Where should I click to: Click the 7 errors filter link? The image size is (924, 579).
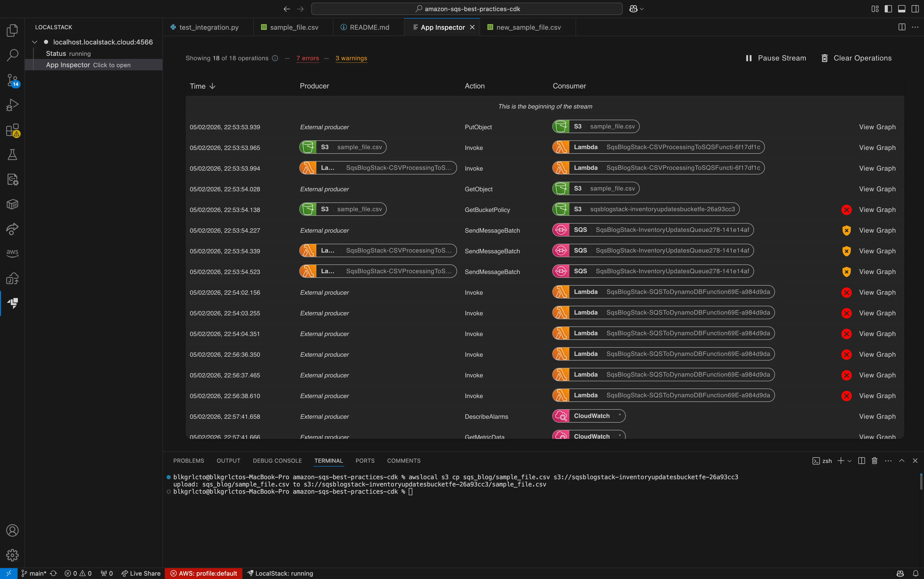(x=307, y=58)
